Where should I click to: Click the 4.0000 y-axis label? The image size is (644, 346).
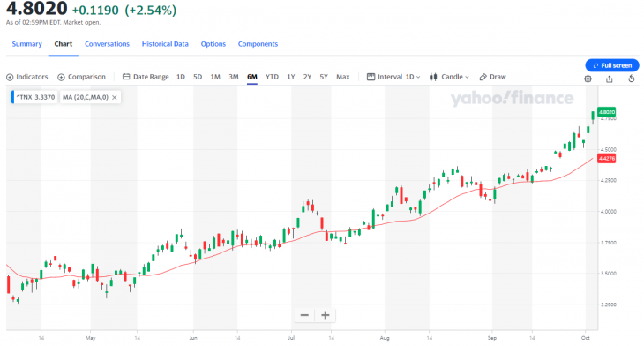click(608, 212)
